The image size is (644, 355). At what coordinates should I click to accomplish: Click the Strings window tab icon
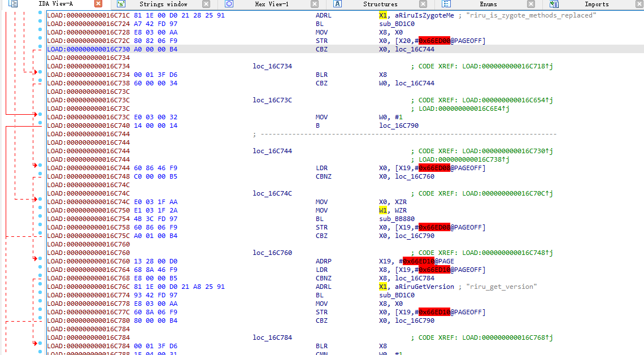(121, 4)
